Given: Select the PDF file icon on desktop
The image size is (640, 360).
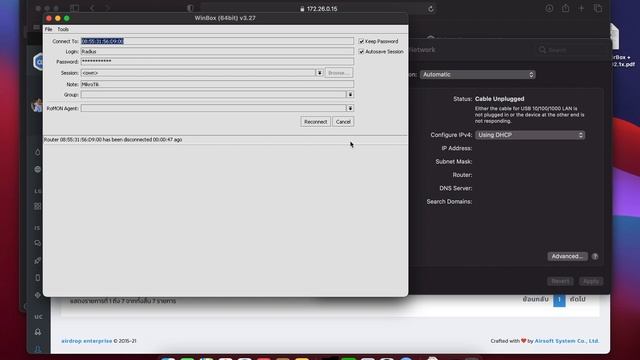Looking at the screenshot, I should 614,36.
